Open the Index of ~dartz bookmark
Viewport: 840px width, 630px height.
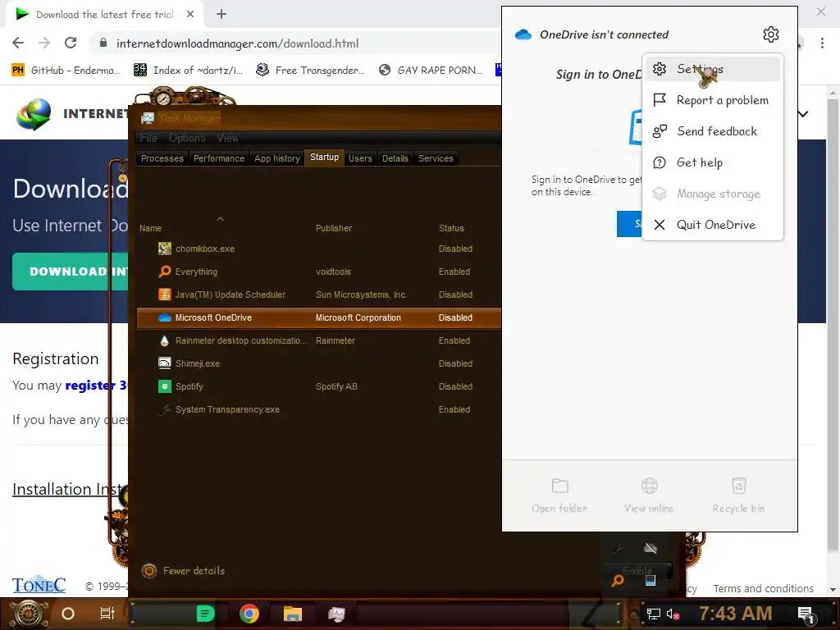tap(188, 71)
